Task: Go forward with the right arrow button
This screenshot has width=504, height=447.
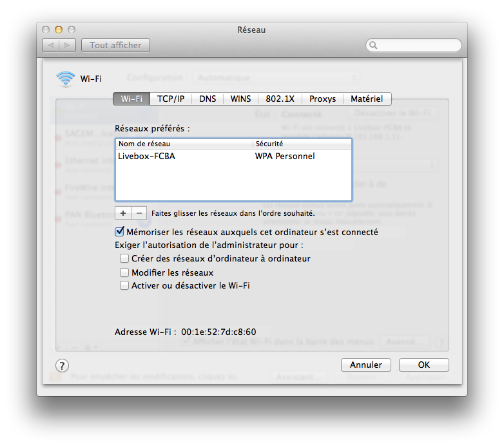Action: click(x=68, y=45)
